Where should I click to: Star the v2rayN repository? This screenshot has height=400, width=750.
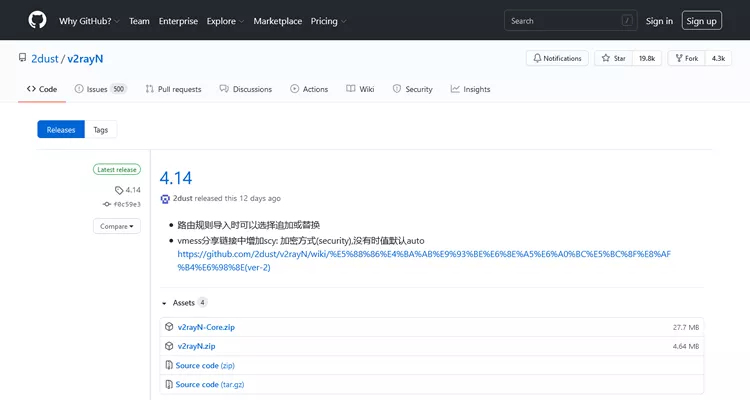[x=615, y=59]
